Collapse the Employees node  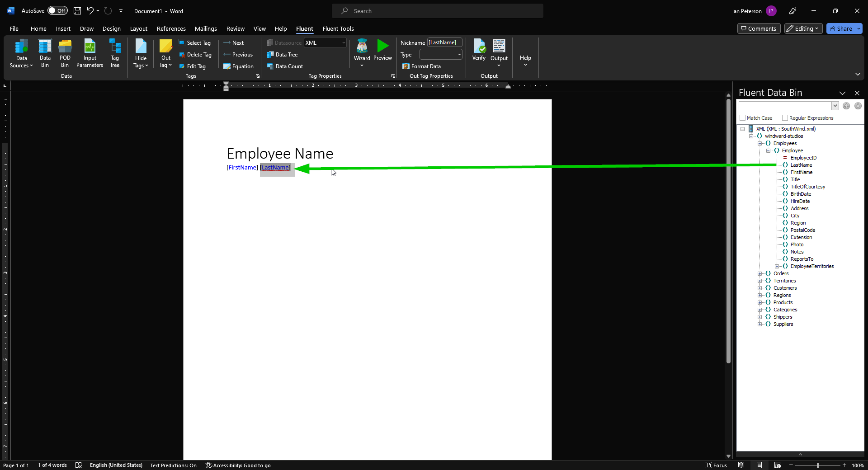759,143
